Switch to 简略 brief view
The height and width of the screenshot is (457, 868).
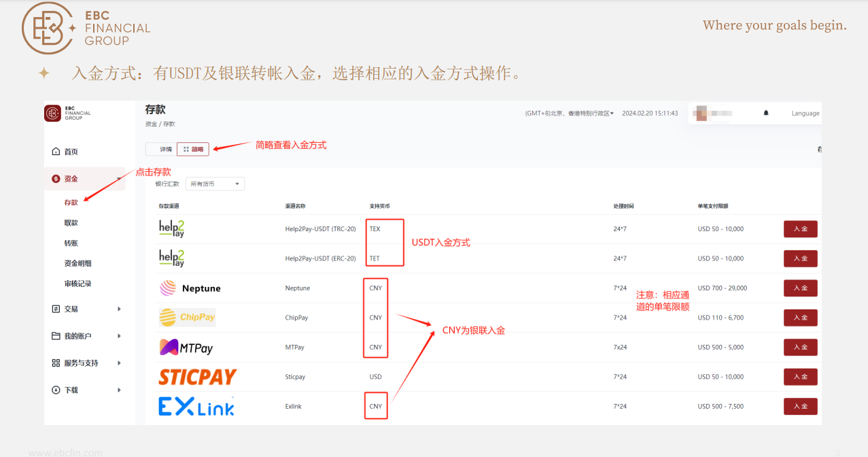click(x=193, y=149)
